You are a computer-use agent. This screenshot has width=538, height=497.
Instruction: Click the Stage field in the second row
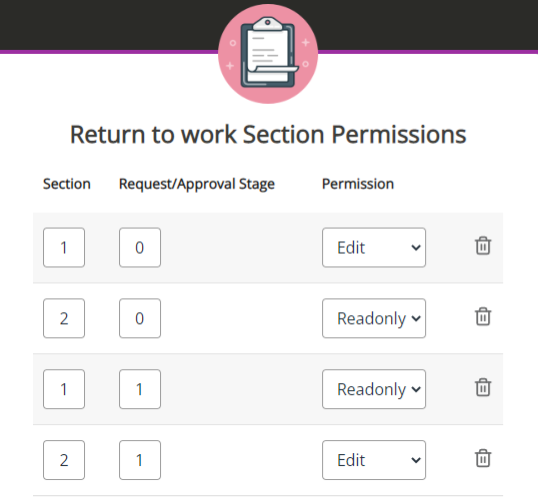140,318
